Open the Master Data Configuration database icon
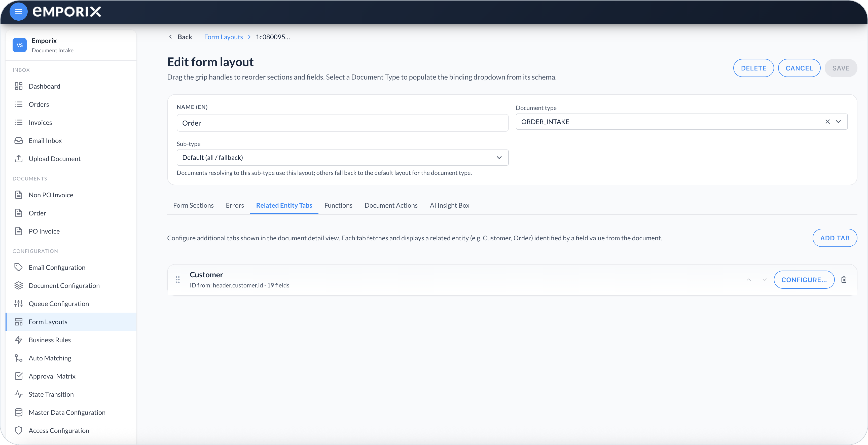The height and width of the screenshot is (445, 868). click(x=19, y=413)
